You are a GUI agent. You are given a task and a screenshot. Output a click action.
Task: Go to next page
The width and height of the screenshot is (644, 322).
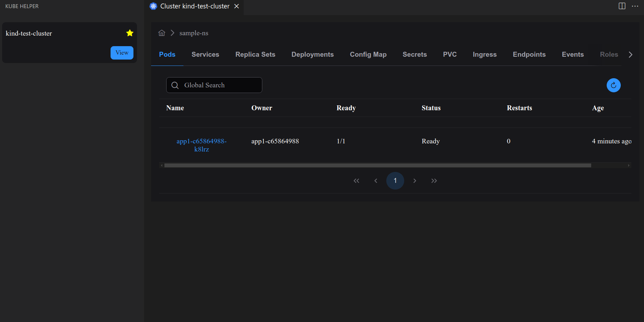(x=415, y=181)
